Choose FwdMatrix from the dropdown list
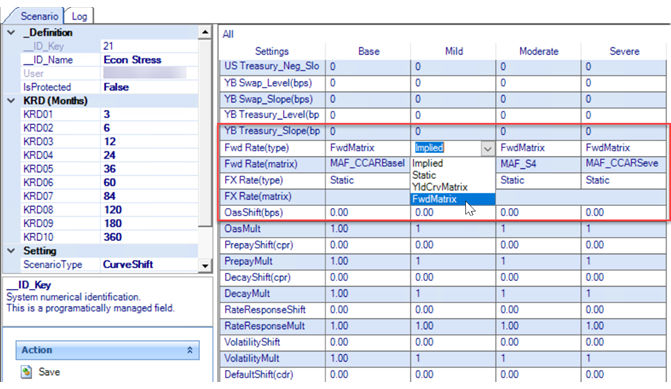This screenshot has height=389, width=671. (x=453, y=199)
